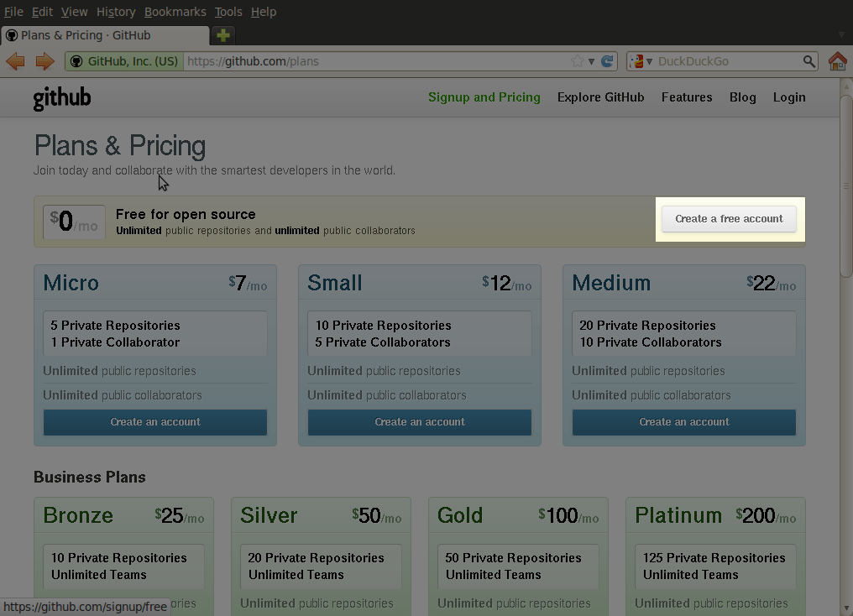Click the Business Plans heading
Image resolution: width=853 pixels, height=616 pixels.
(x=90, y=478)
